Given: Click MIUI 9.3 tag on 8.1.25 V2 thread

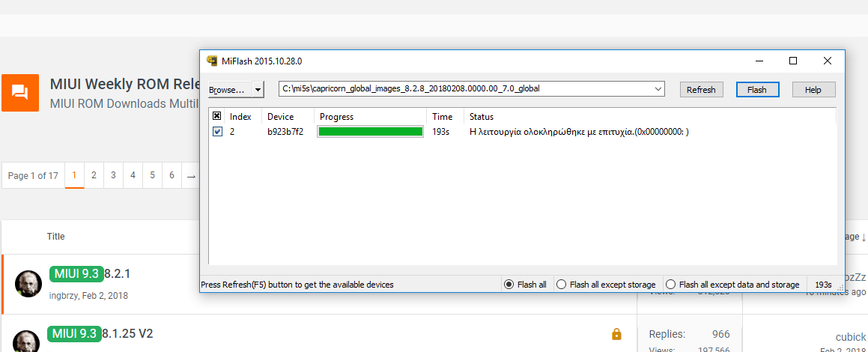Looking at the screenshot, I should 74,334.
